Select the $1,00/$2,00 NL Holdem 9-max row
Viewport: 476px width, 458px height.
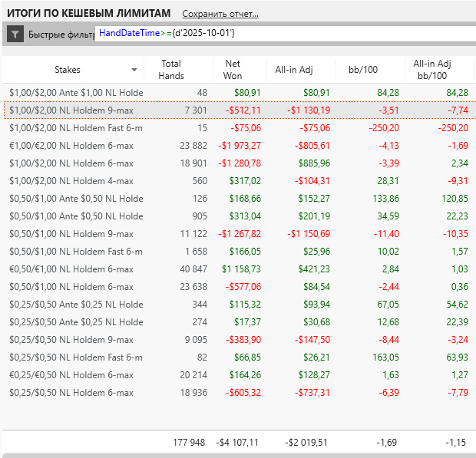[x=76, y=110]
